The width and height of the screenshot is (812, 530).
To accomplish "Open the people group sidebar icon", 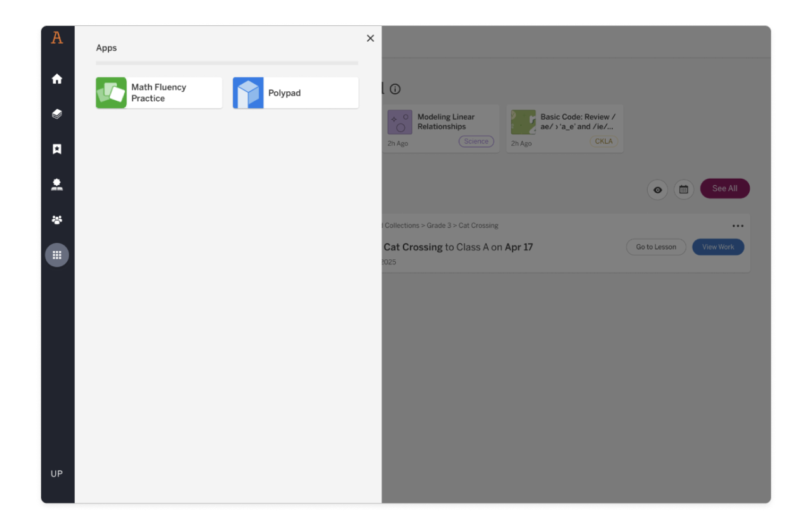I will (x=57, y=220).
